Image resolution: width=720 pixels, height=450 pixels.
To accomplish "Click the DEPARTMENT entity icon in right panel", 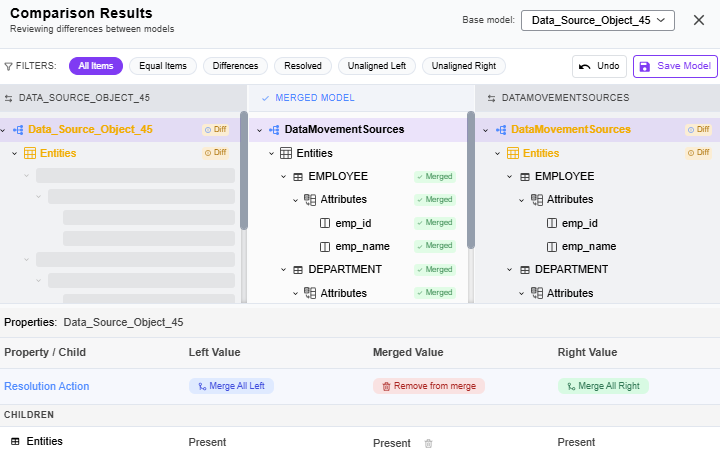I will pyautogui.click(x=525, y=270).
